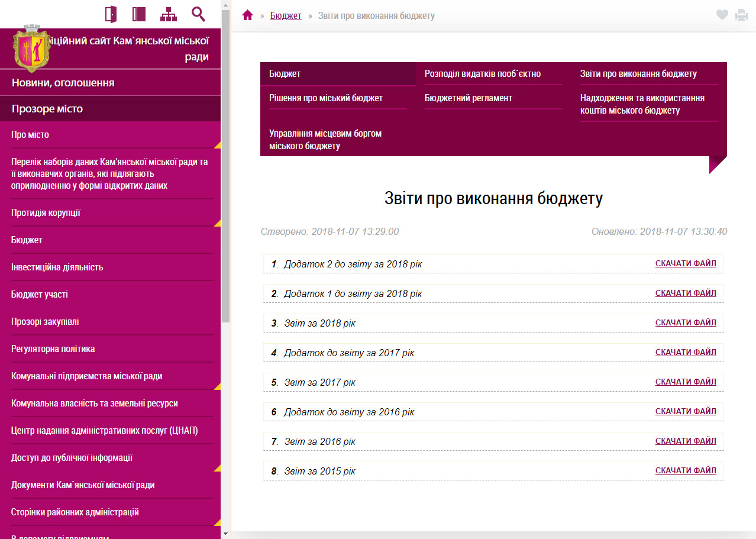The width and height of the screenshot is (756, 539).
Task: Click the Оновлено timestamp text
Action: [x=659, y=231]
